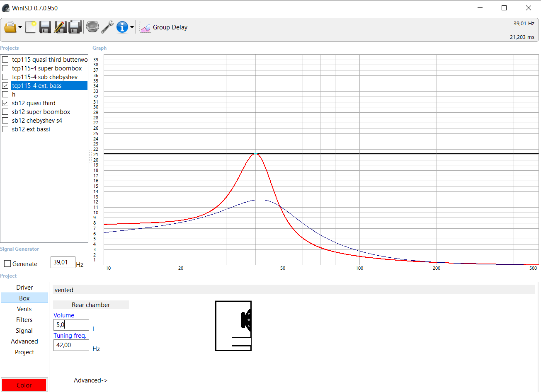541x392 pixels.
Task: Enable the signal Generate checkbox
Action: point(7,264)
